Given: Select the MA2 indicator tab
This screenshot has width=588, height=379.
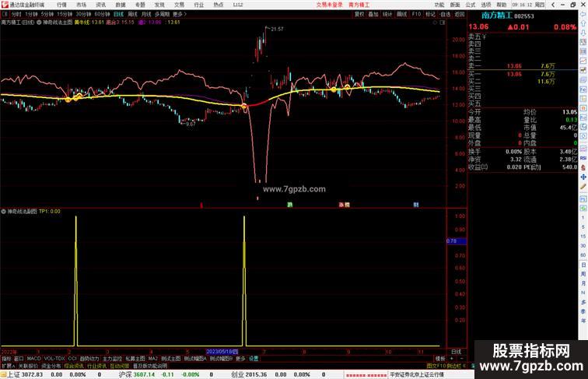Looking at the screenshot, I should [x=153, y=359].
